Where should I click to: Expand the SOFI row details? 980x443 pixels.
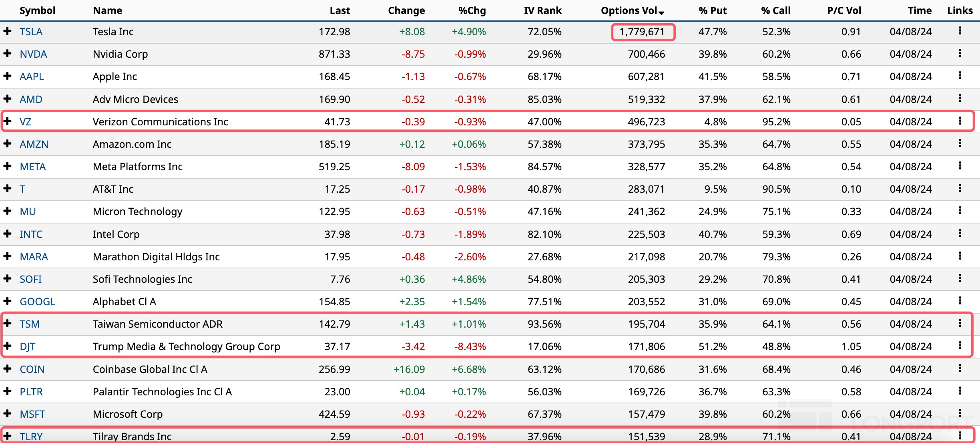(x=7, y=278)
